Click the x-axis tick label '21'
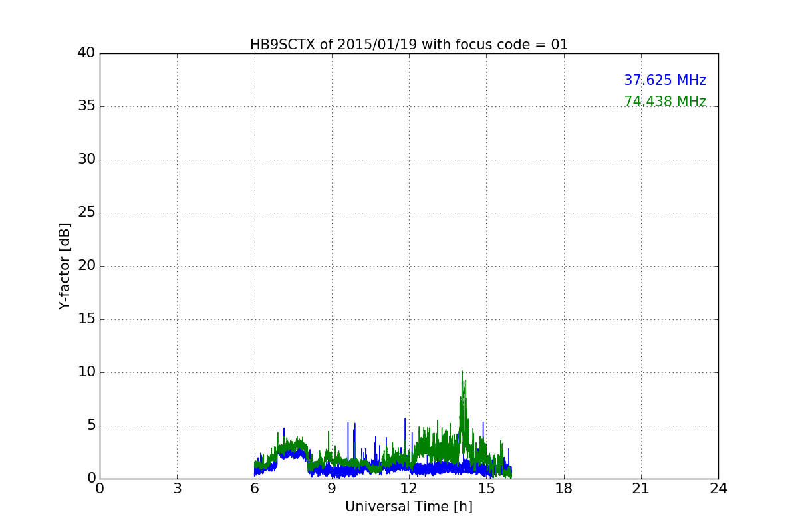 tap(641, 489)
